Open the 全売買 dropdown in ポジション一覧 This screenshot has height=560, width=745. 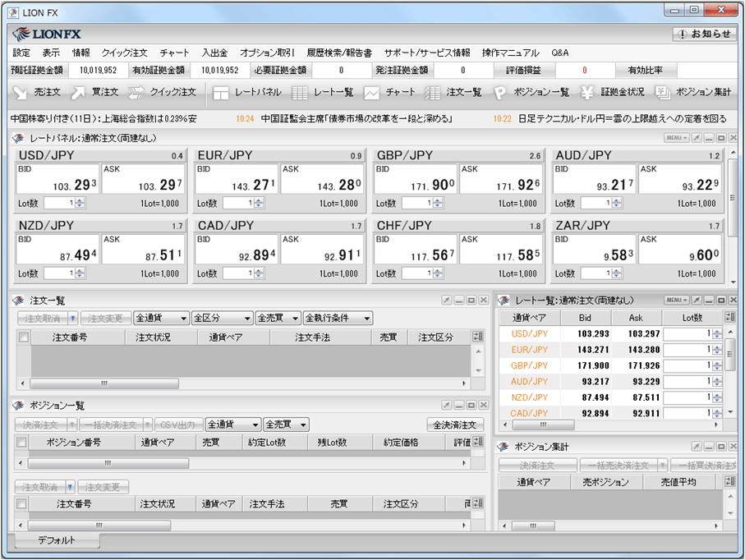pos(287,425)
